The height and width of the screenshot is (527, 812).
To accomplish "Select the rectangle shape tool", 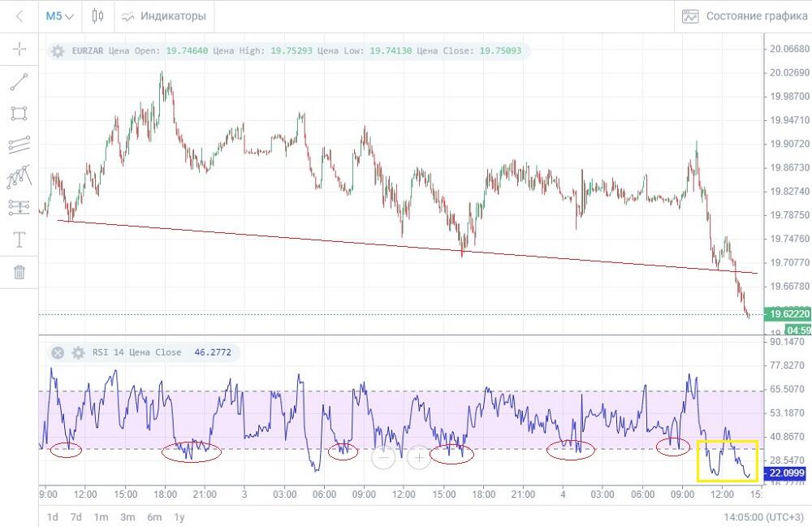I will click(x=19, y=113).
